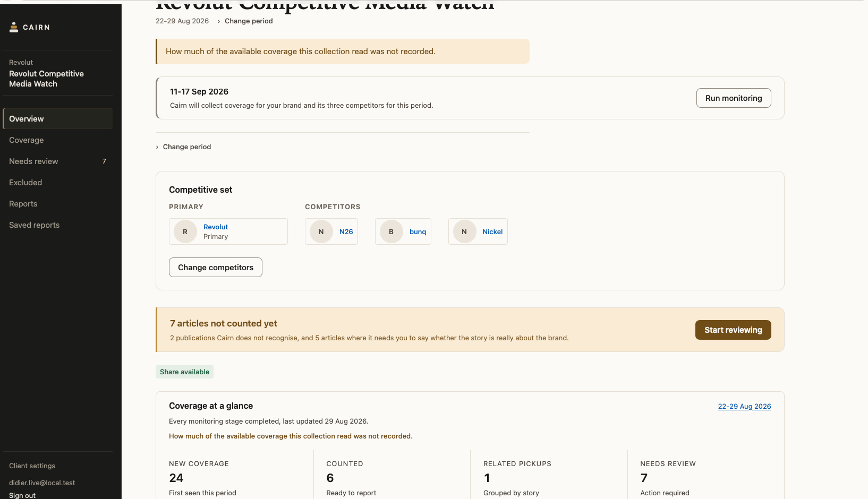
Task: Click the Sign out link
Action: click(22, 495)
